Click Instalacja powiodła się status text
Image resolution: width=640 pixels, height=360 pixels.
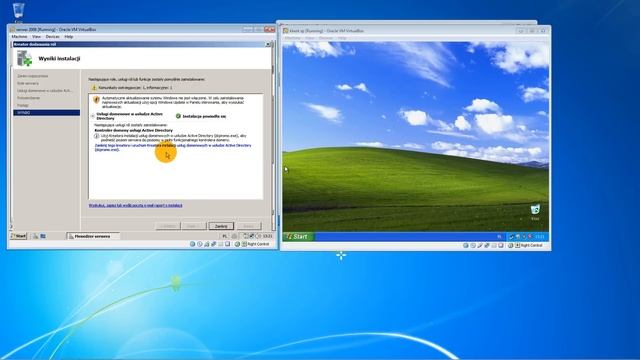pos(204,116)
